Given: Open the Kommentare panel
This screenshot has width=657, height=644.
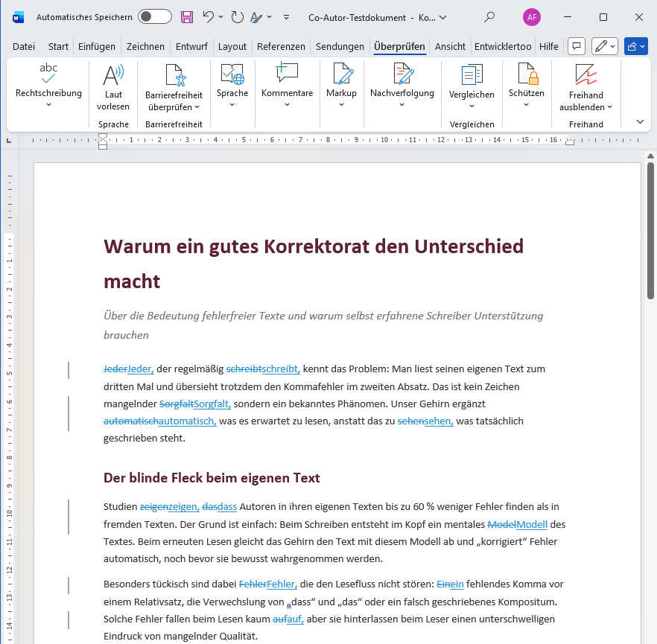Looking at the screenshot, I should pyautogui.click(x=287, y=82).
